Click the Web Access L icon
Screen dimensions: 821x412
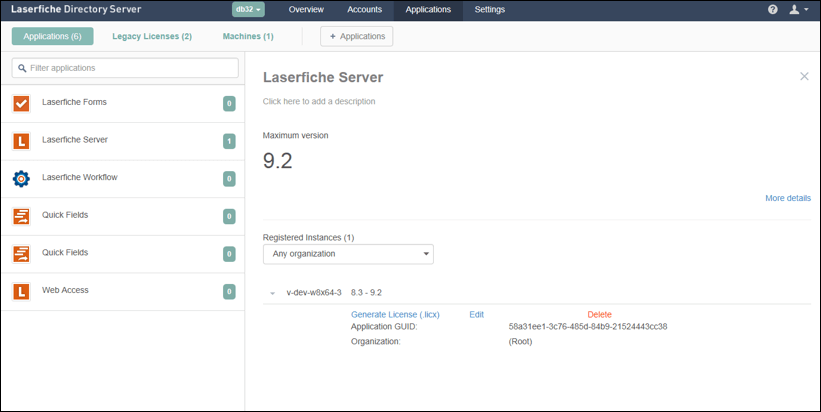pyautogui.click(x=21, y=292)
